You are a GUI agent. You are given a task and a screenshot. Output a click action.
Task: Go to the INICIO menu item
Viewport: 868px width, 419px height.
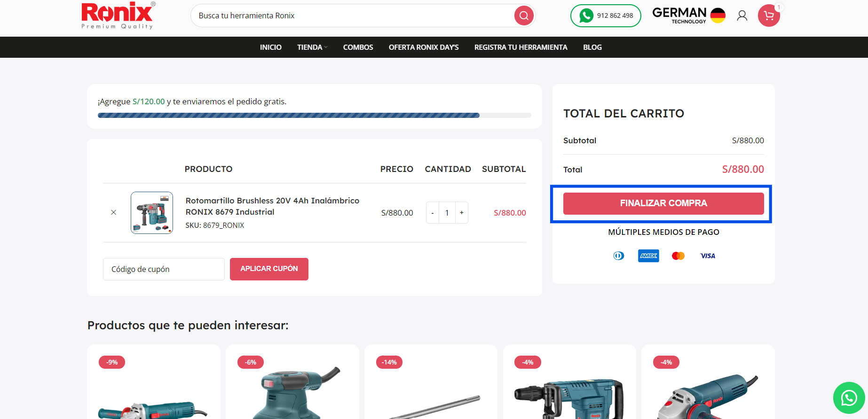pyautogui.click(x=271, y=47)
